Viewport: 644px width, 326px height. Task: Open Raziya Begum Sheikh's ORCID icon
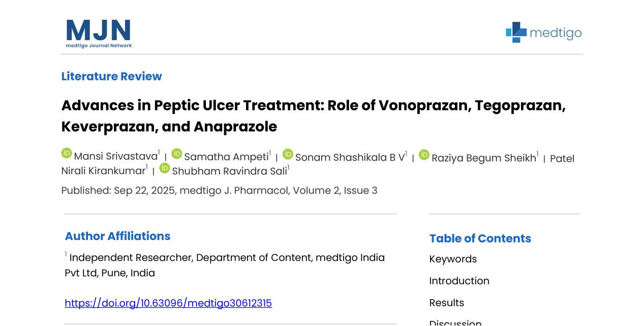(x=424, y=154)
